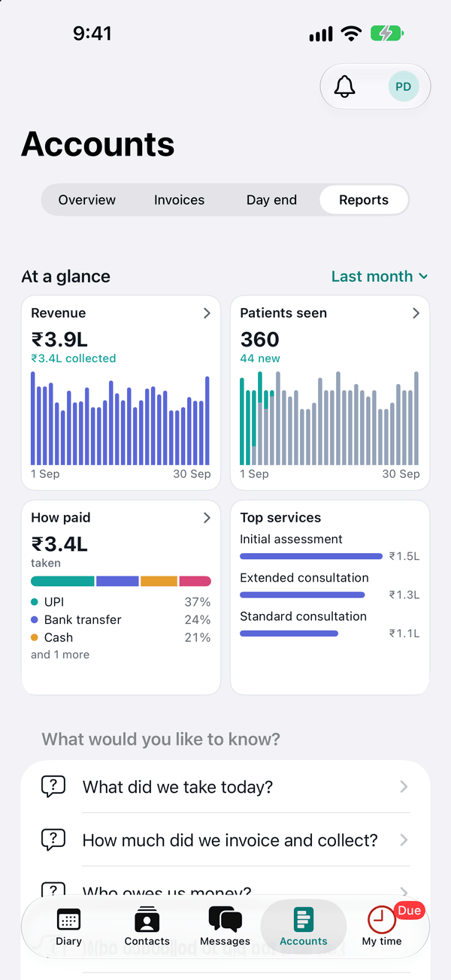
Task: Open Contacts icon in bottom bar
Action: click(x=147, y=919)
